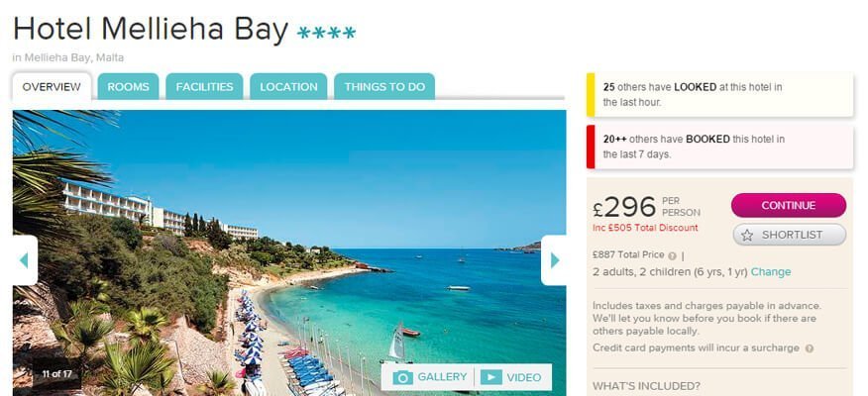Switch to the Rooms tab
Image resolution: width=868 pixels, height=396 pixels.
click(x=129, y=87)
